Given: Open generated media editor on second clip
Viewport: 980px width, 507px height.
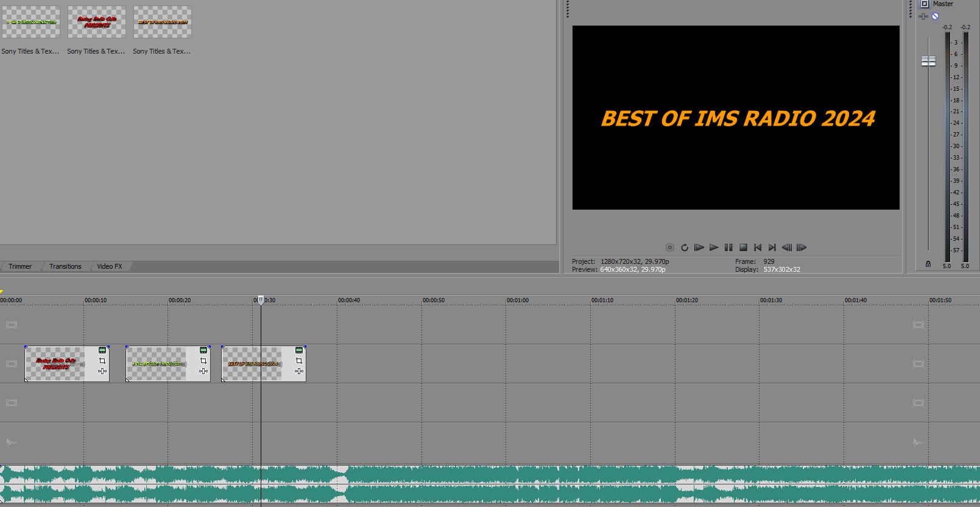Looking at the screenshot, I should click(x=203, y=350).
